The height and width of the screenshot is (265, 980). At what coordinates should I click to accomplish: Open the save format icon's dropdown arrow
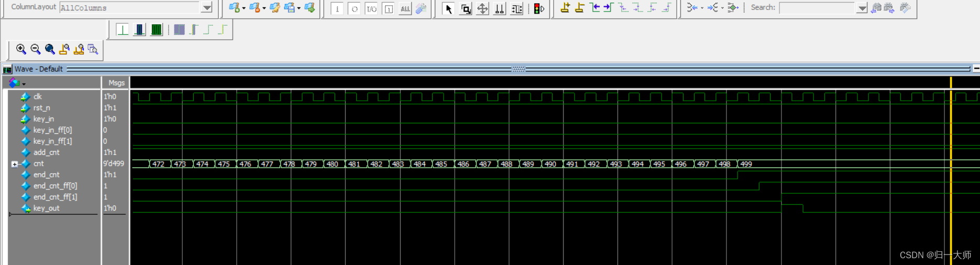(x=299, y=8)
